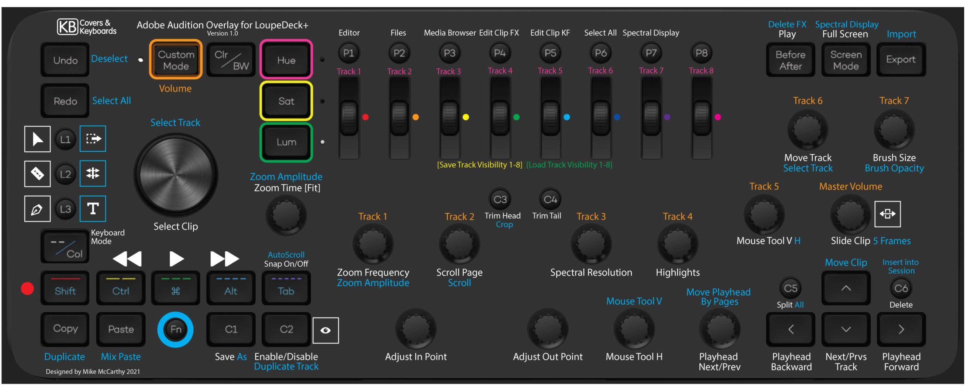Click the C5 Split button
Image resolution: width=980 pixels, height=390 pixels.
tap(791, 288)
